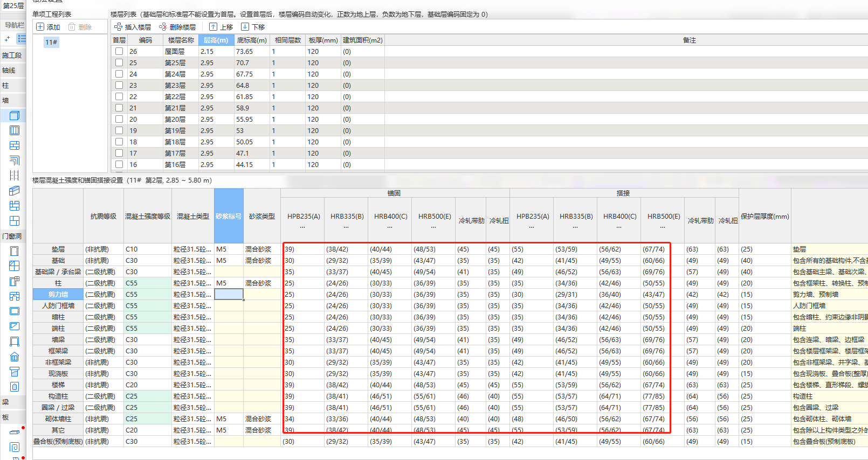Click the 混凝土强度等级 column header
Image resolution: width=868 pixels, height=460 pixels.
[x=148, y=216]
